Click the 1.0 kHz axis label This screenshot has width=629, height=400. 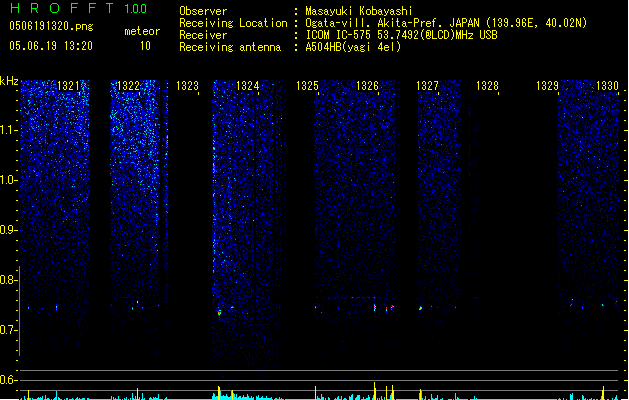[9, 180]
